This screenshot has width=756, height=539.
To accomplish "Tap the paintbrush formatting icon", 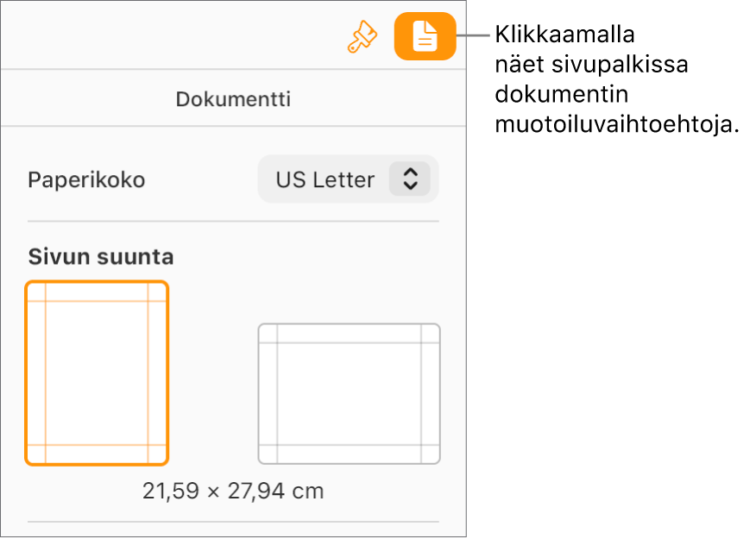I will 362,35.
